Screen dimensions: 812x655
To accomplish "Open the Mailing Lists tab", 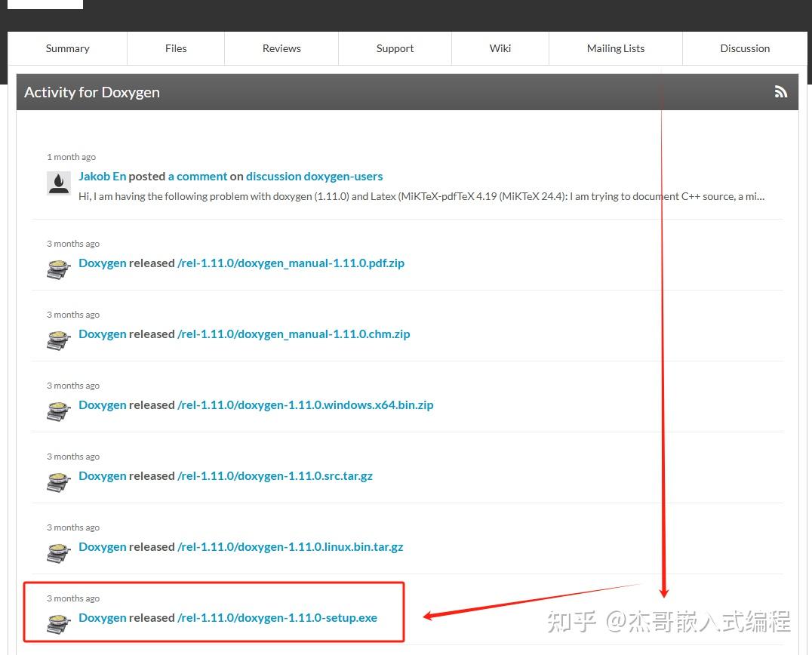I will pos(615,48).
